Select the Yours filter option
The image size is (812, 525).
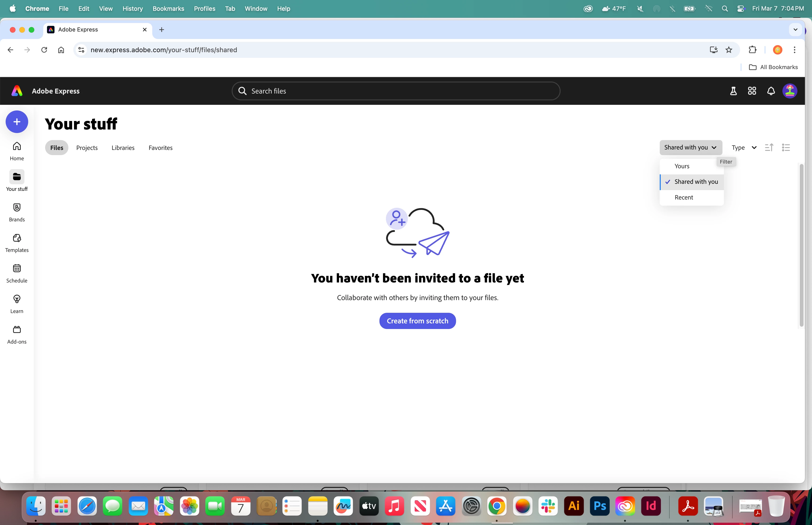click(x=682, y=166)
